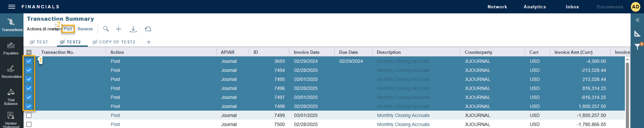
Task: Open the Analytics menu item
Action: point(535,7)
